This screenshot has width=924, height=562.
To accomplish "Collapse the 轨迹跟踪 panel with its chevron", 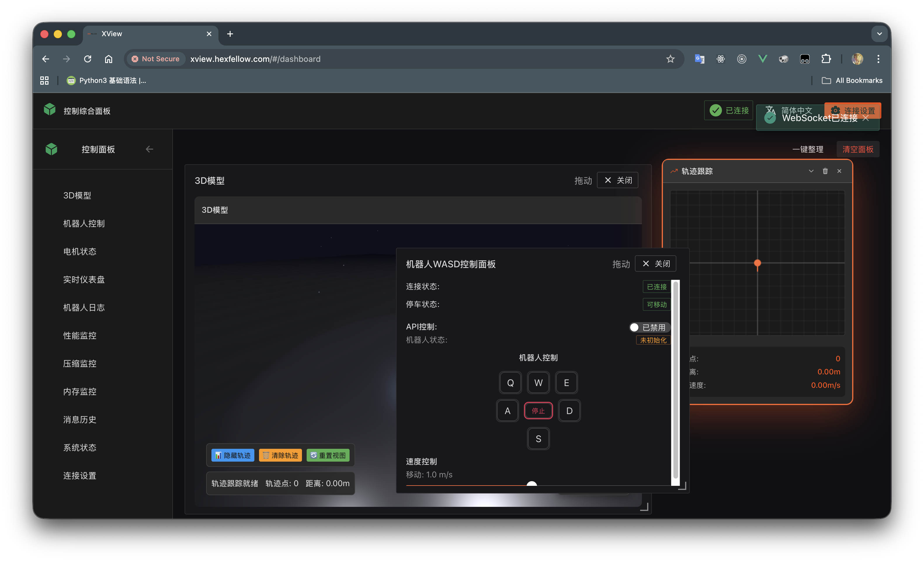I will coord(811,171).
